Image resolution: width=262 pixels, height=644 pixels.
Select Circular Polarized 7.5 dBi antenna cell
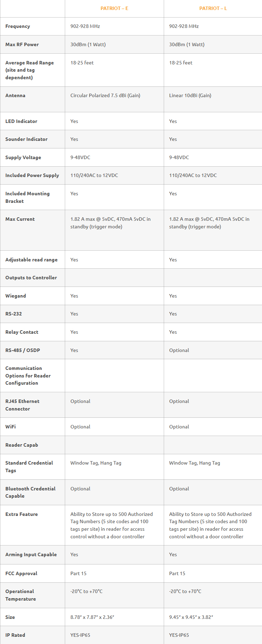[105, 95]
